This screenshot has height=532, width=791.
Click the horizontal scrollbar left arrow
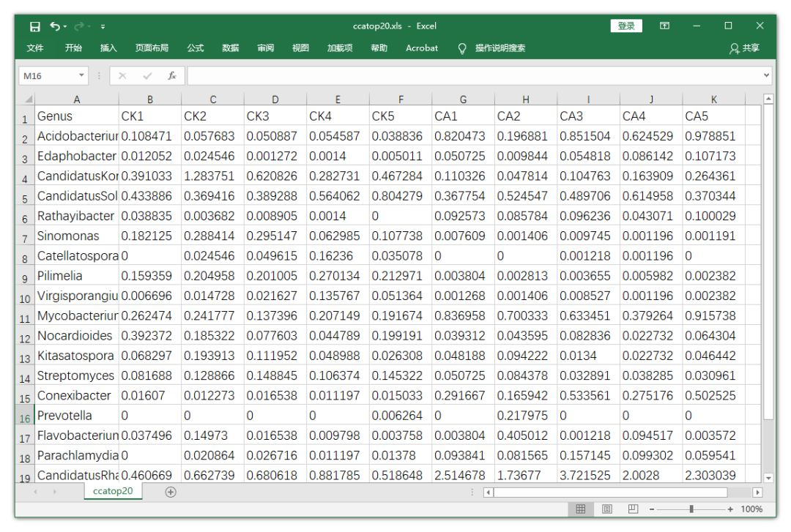[x=489, y=492]
